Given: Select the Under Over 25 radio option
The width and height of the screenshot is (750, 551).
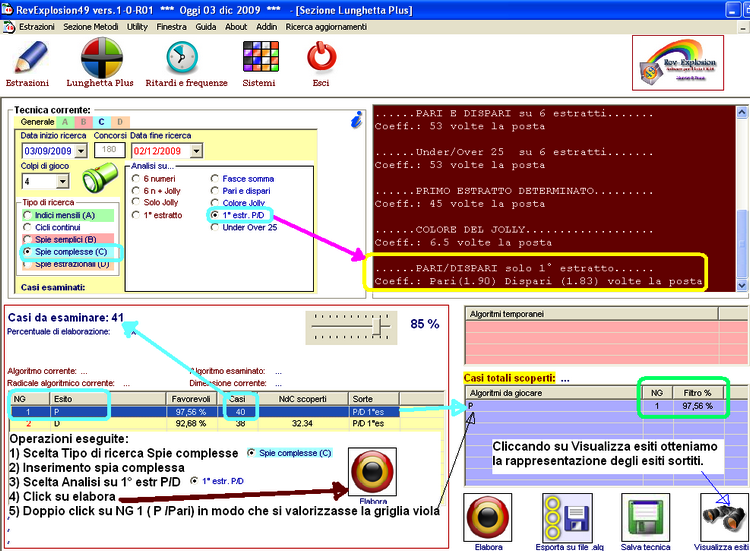Looking at the screenshot, I should click(x=215, y=227).
